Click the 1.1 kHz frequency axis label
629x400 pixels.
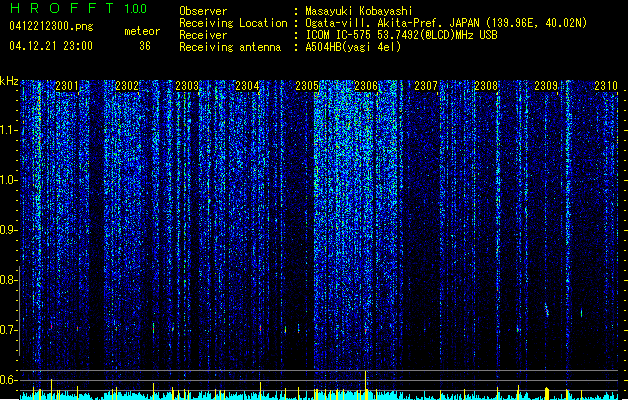pyautogui.click(x=8, y=130)
